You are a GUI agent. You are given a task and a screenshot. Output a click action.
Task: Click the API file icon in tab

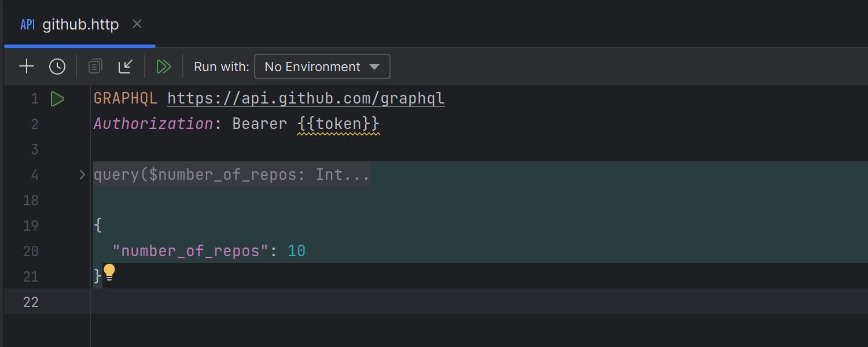27,25
